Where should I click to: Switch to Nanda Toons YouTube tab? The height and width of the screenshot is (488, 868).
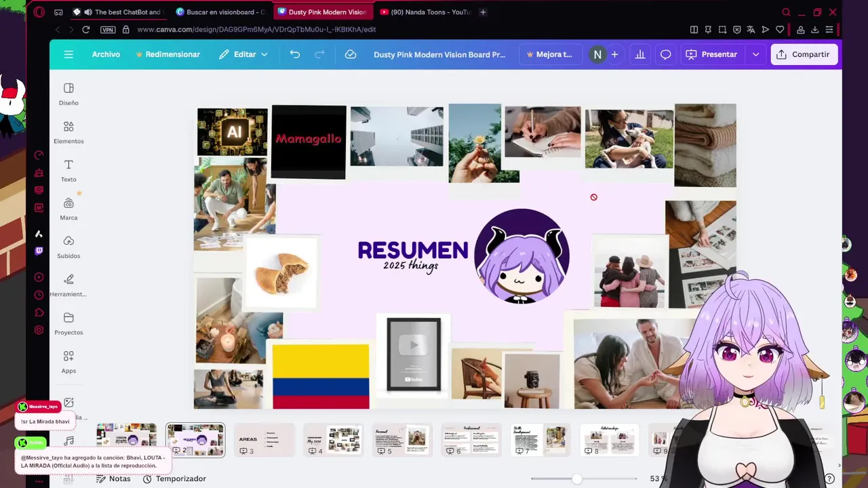(x=425, y=12)
